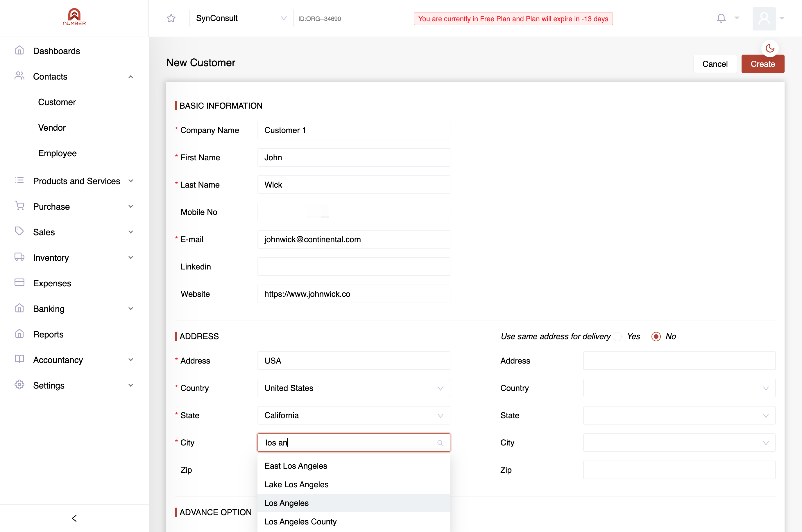Click the Number logo icon

pos(74,17)
